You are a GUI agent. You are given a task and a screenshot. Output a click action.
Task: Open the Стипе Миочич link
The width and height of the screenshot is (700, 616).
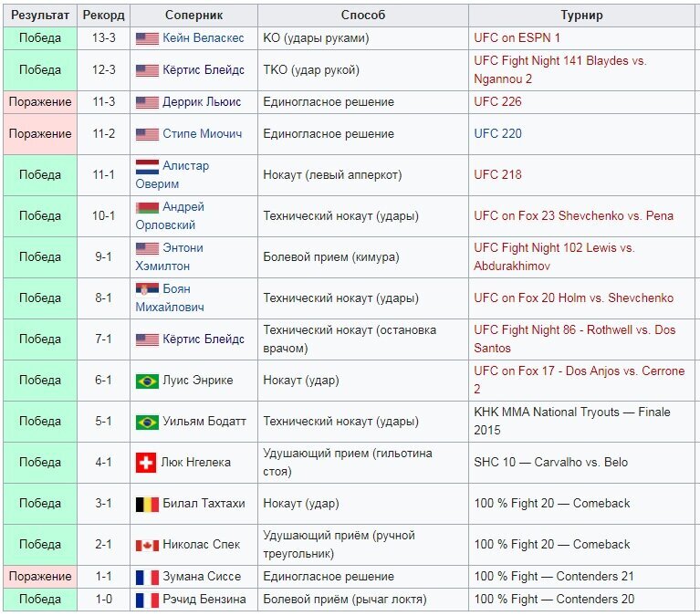(x=202, y=133)
